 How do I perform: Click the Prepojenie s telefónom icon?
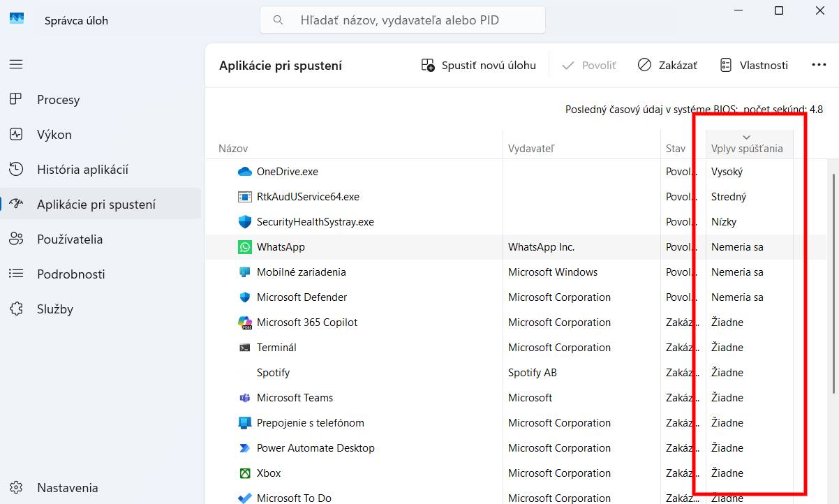click(244, 422)
